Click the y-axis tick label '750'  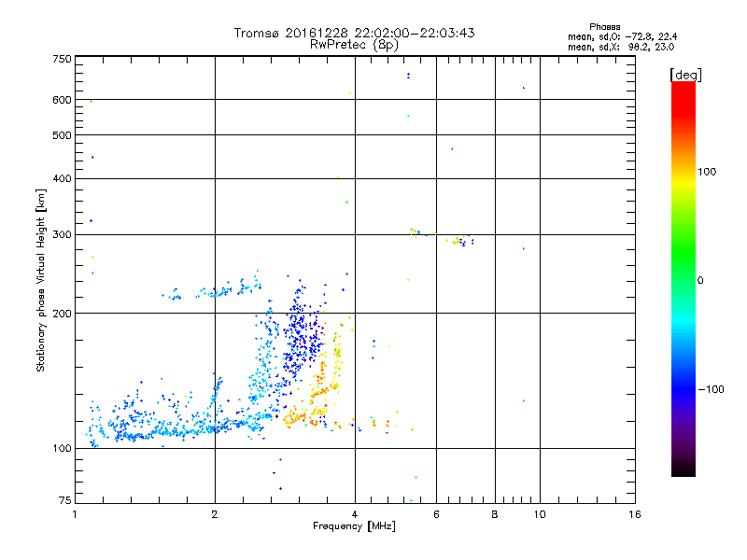tap(62, 59)
